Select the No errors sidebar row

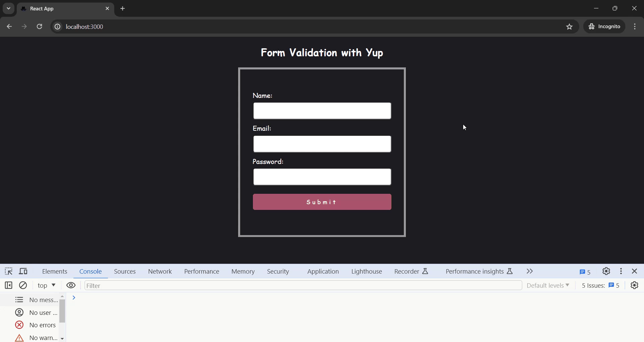pyautogui.click(x=30, y=325)
